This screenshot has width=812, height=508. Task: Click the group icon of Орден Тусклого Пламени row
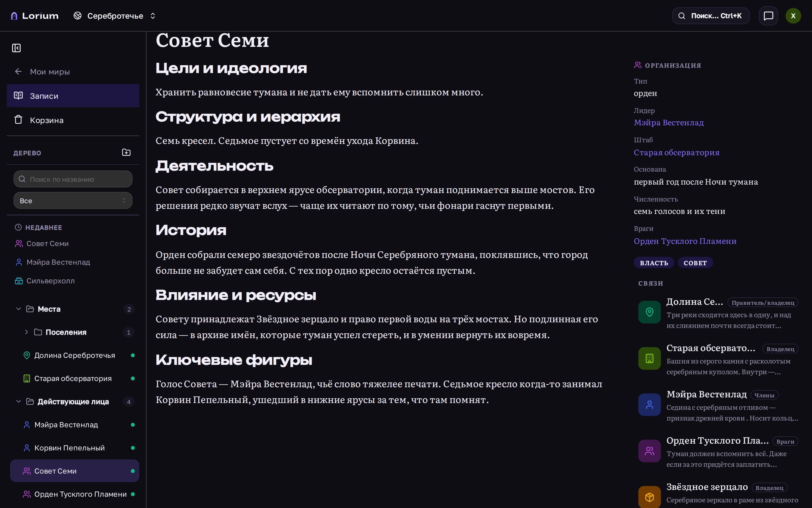pos(27,494)
